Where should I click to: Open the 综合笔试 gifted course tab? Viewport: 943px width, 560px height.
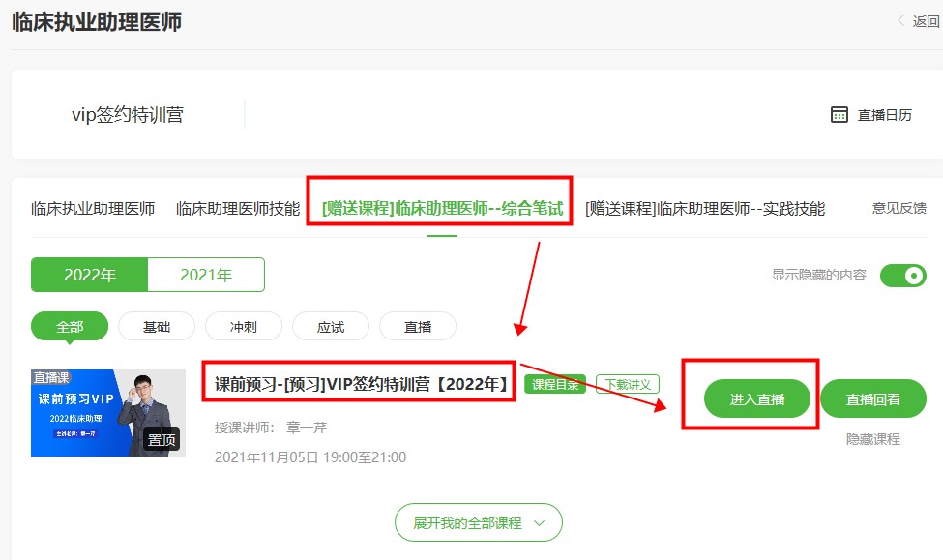442,208
